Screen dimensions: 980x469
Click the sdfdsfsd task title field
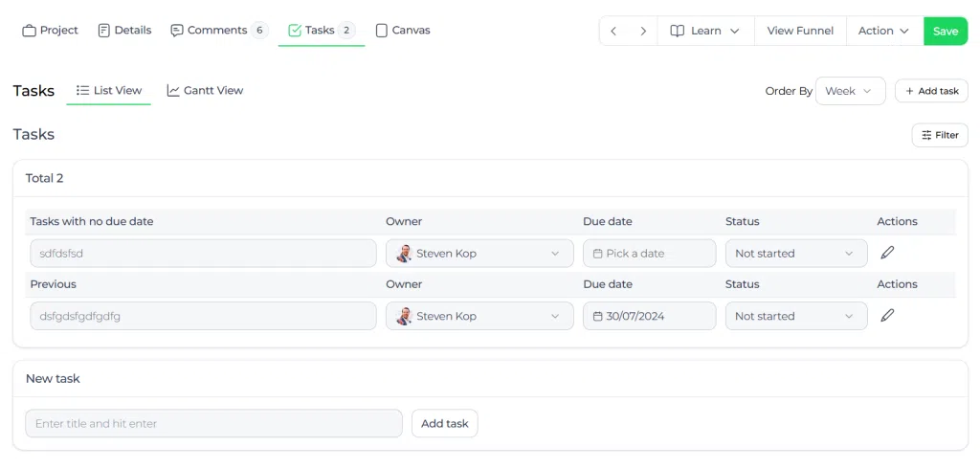coord(203,254)
